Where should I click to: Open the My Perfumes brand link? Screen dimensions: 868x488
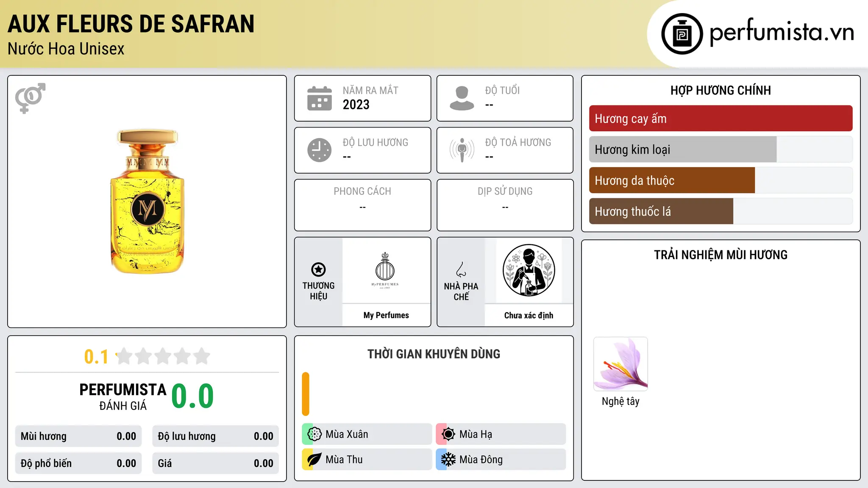coord(386,315)
